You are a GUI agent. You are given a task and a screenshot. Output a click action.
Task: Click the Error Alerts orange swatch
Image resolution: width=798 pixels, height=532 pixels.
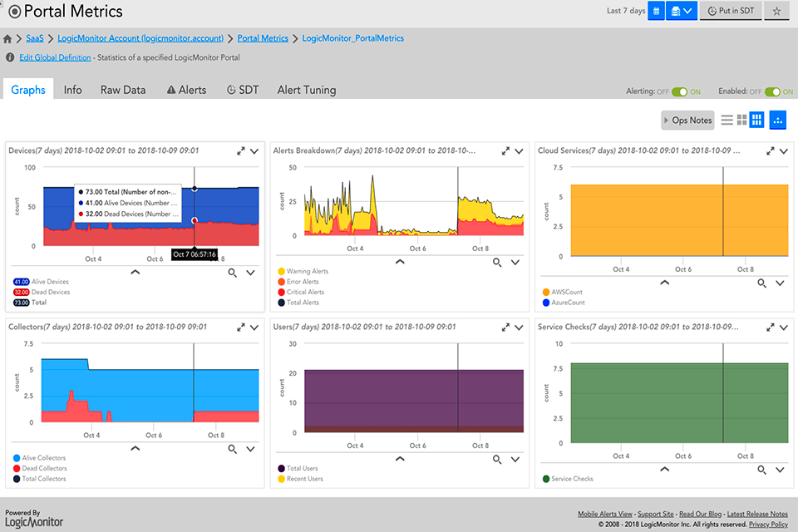(x=282, y=282)
